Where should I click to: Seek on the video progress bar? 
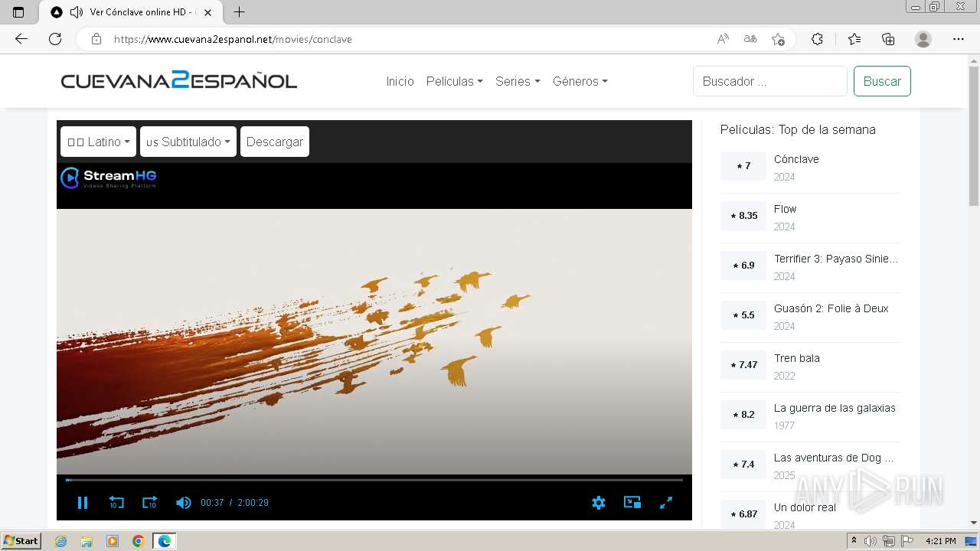[x=374, y=480]
